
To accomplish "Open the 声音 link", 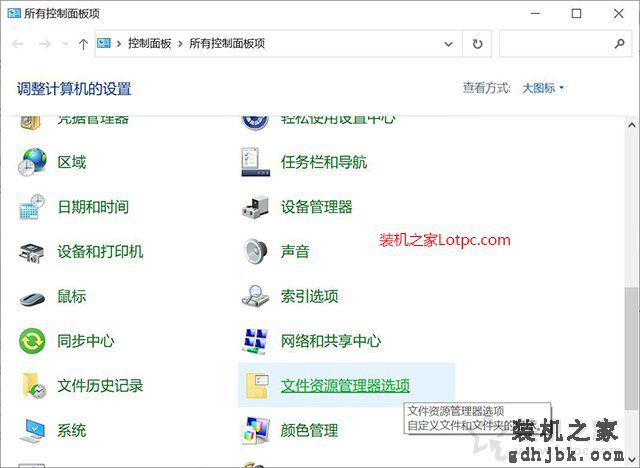I will point(295,251).
